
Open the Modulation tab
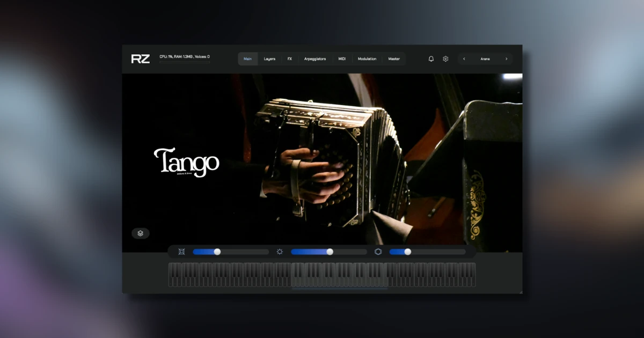click(x=367, y=58)
